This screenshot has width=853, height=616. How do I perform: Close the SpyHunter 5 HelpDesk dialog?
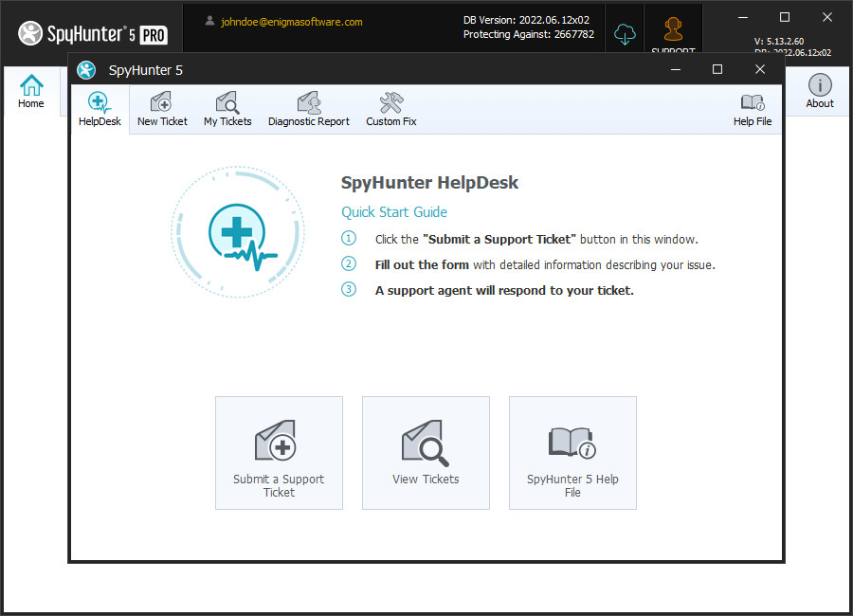[x=760, y=69]
